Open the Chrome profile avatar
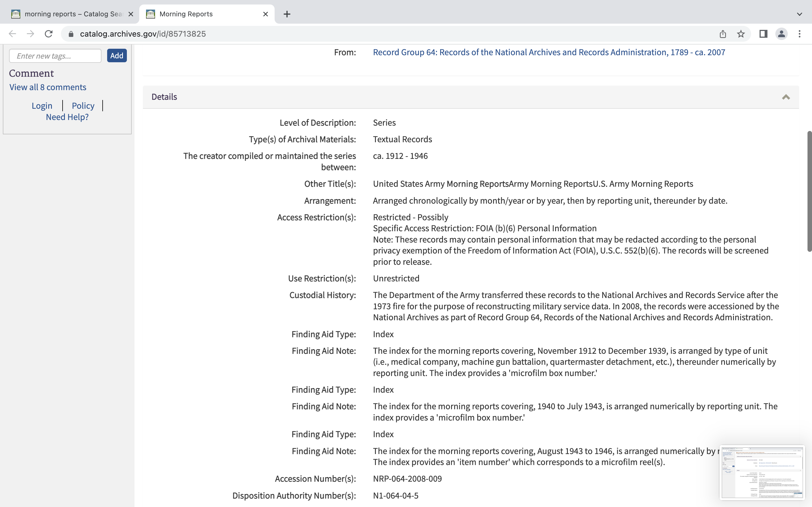 [x=781, y=34]
